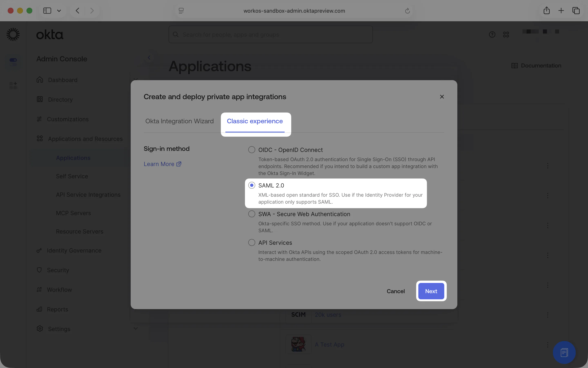
Task: Toggle the Safari sidebar icon
Action: pyautogui.click(x=47, y=11)
